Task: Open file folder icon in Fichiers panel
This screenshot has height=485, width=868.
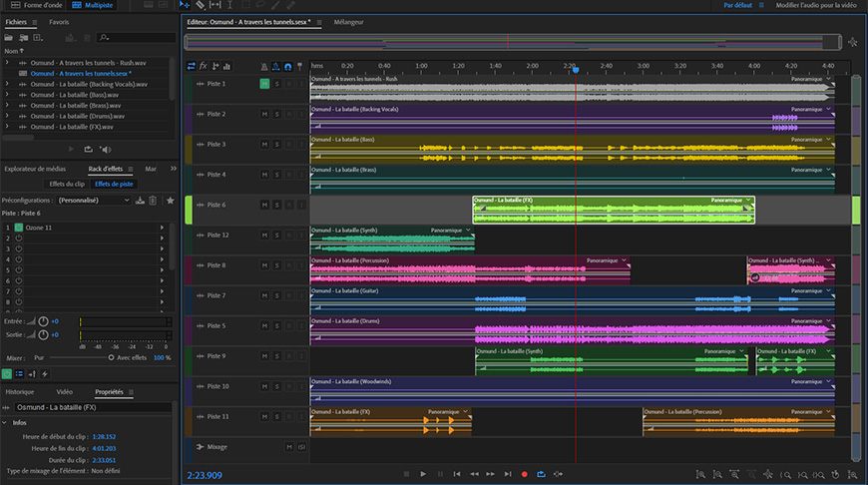Action: coord(8,38)
